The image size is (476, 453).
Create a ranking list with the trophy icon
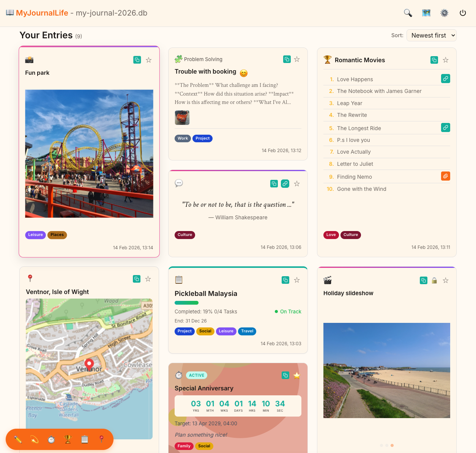68,439
